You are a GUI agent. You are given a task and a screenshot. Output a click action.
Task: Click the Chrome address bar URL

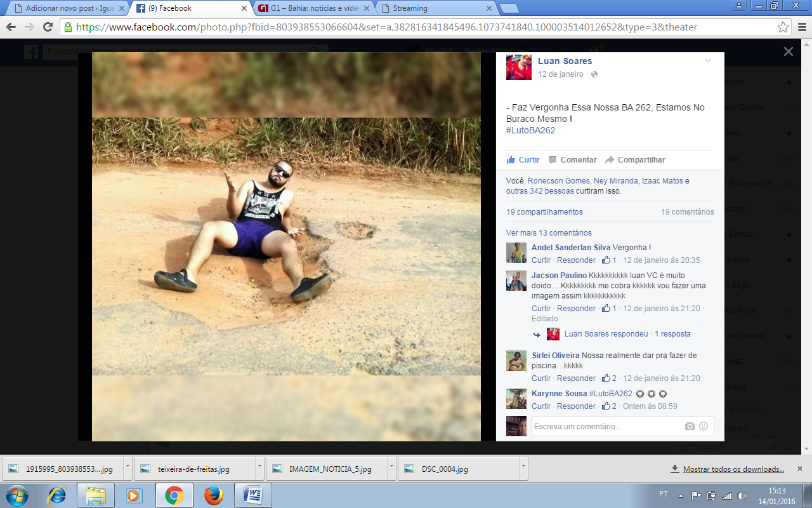coord(386,27)
